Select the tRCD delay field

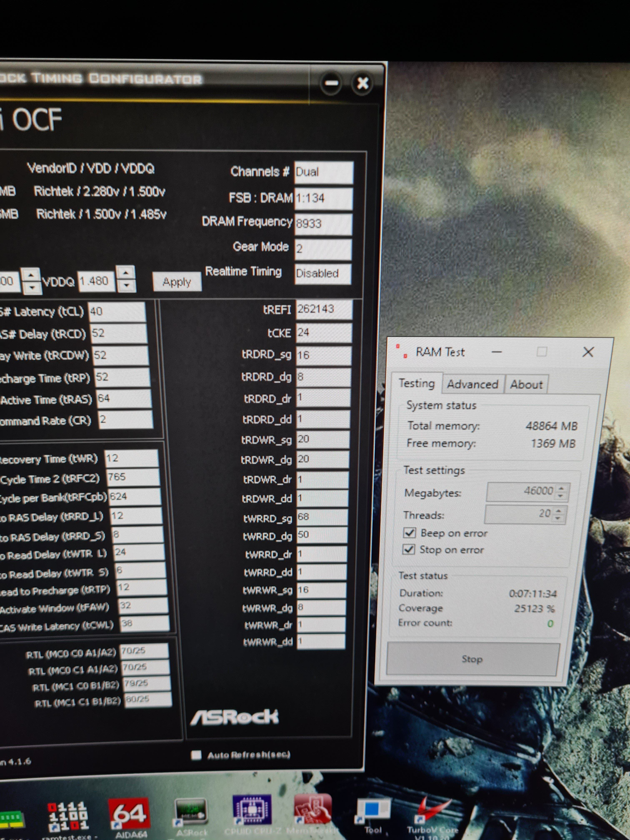[119, 333]
